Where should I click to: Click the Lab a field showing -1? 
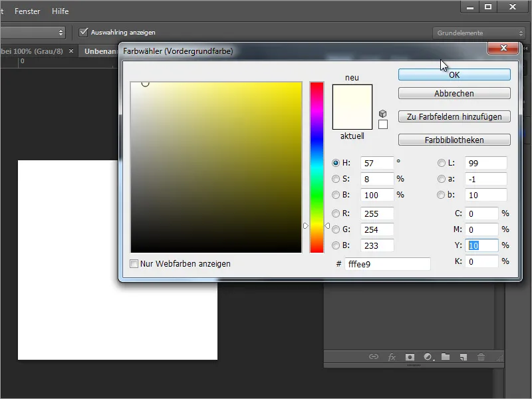[x=486, y=179]
